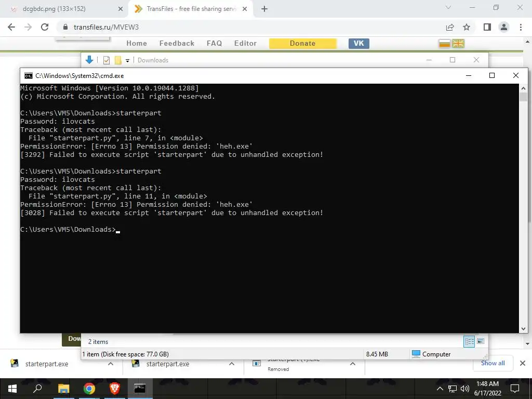
Task: Open Windows taskbar search
Action: 37,389
